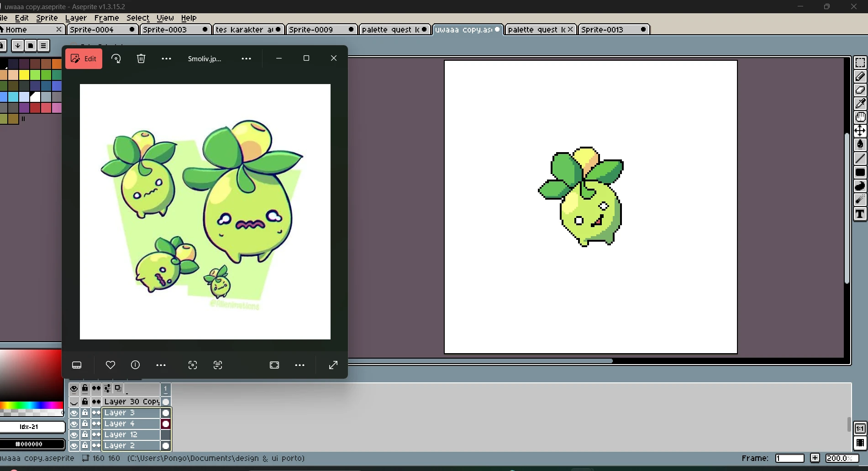This screenshot has width=868, height=471.
Task: Select the Hand tool
Action: 860,117
